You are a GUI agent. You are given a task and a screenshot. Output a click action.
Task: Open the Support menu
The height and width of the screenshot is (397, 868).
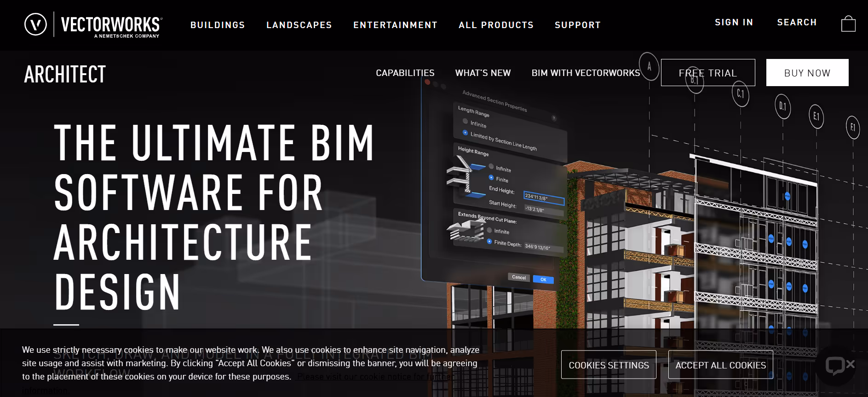click(578, 25)
